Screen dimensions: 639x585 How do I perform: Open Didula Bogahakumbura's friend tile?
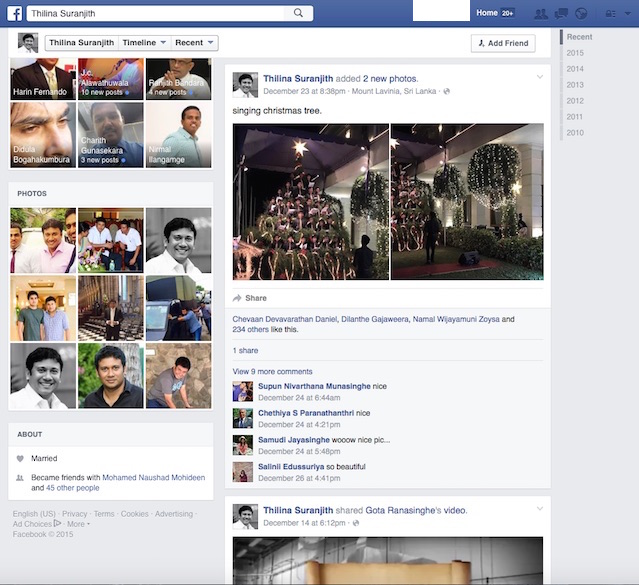(x=43, y=135)
